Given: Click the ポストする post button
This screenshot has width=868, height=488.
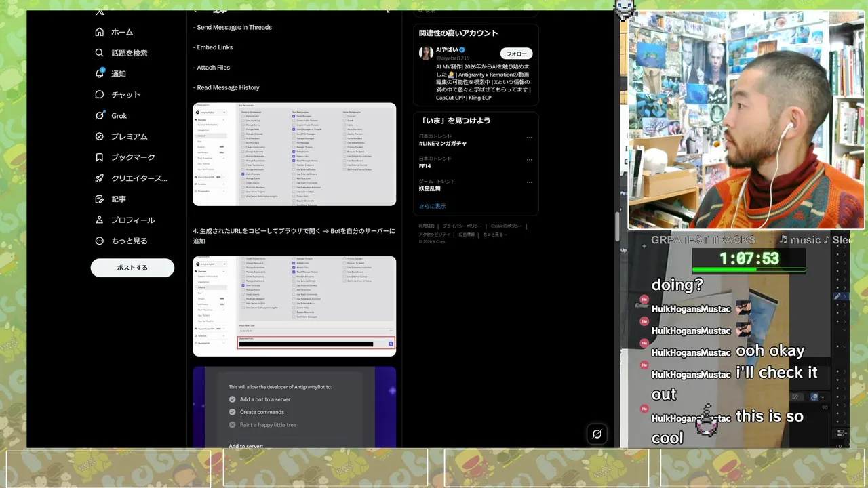Looking at the screenshot, I should click(132, 268).
